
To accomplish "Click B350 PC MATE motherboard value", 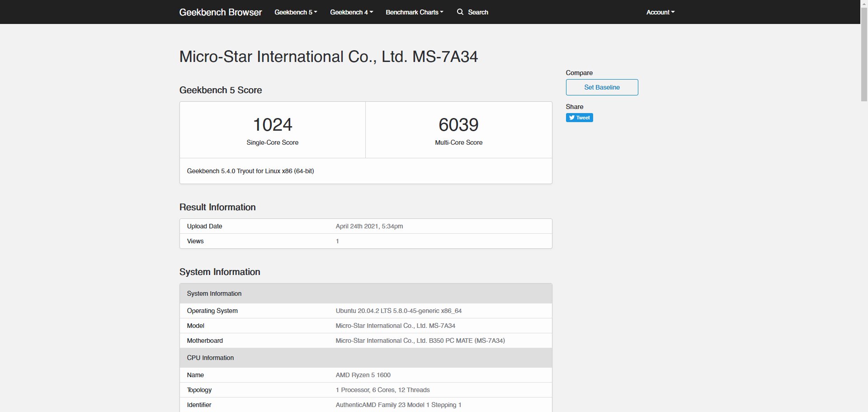I will 420,341.
